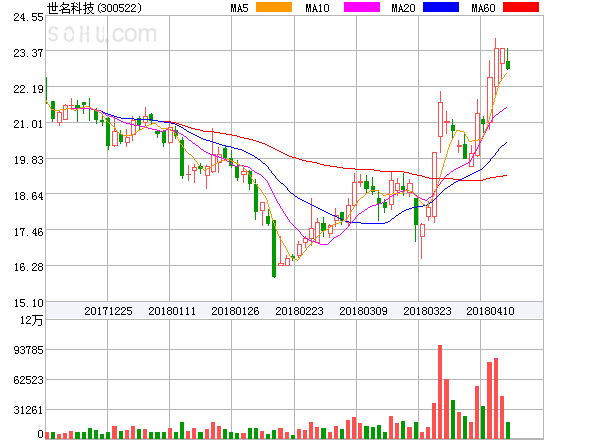Click the 22.19 price axis label

pos(28,89)
